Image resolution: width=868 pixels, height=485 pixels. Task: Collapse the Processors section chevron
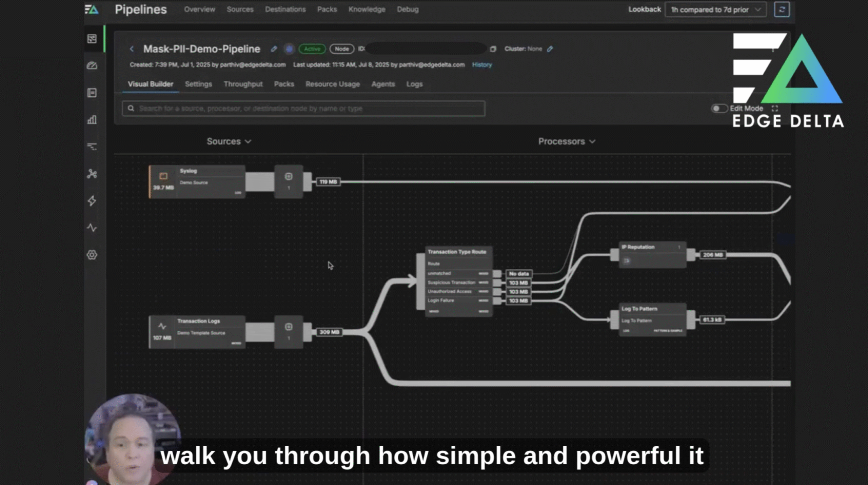592,141
